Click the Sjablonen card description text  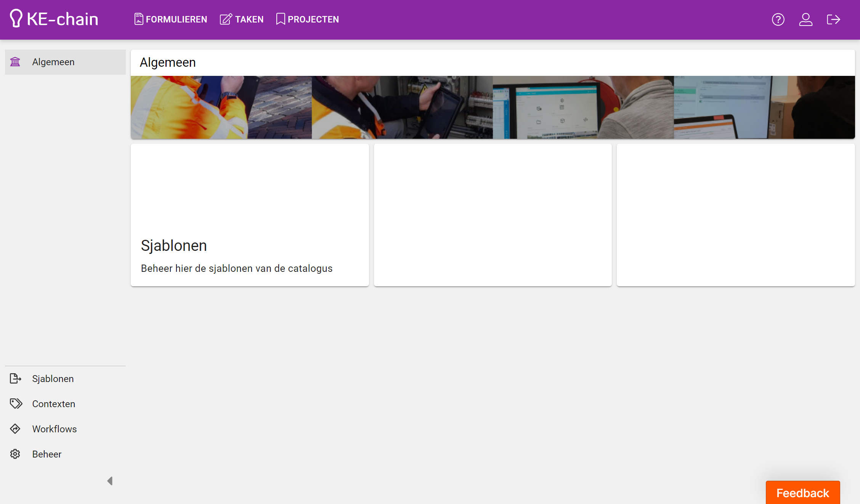(237, 268)
